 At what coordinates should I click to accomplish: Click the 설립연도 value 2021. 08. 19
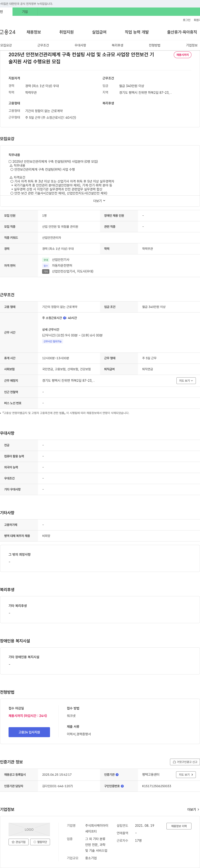pos(145,825)
